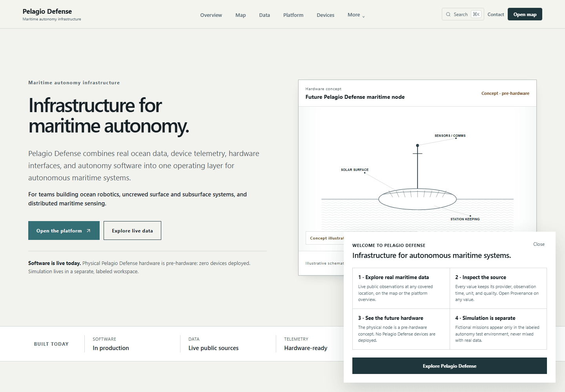This screenshot has width=565, height=392.
Task: Close the welcome dialog
Action: (539, 244)
